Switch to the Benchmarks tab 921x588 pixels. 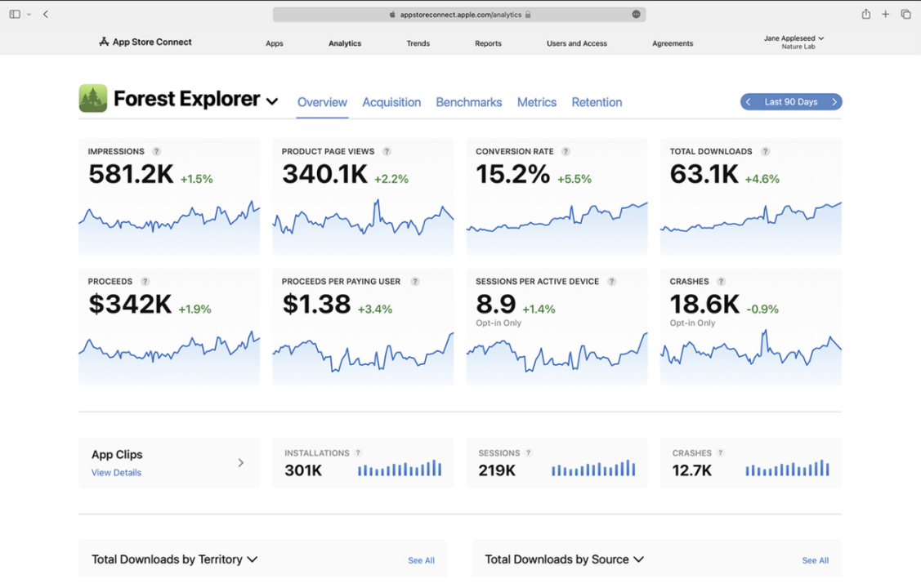[469, 102]
